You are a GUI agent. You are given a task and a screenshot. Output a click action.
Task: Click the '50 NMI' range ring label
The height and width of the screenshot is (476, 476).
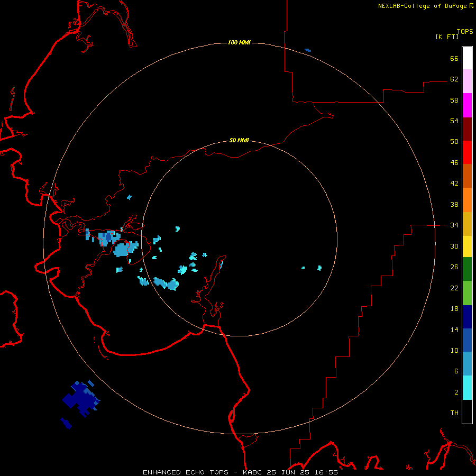(x=239, y=140)
